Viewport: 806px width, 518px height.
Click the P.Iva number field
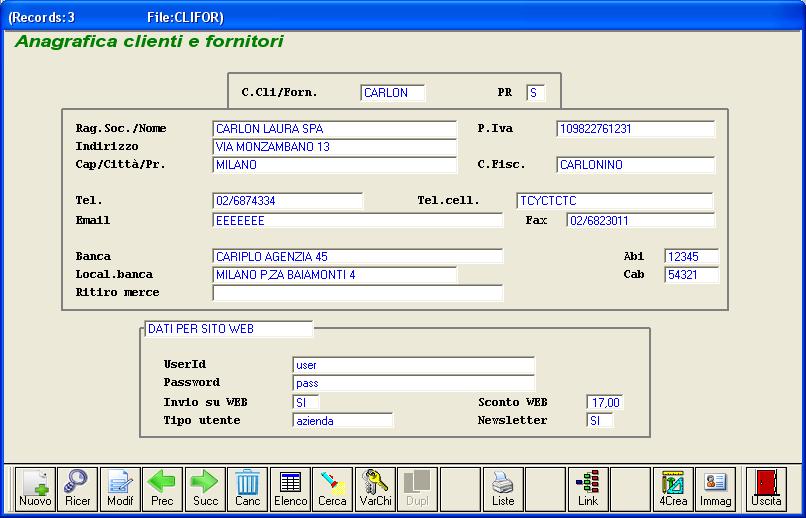pyautogui.click(x=635, y=129)
